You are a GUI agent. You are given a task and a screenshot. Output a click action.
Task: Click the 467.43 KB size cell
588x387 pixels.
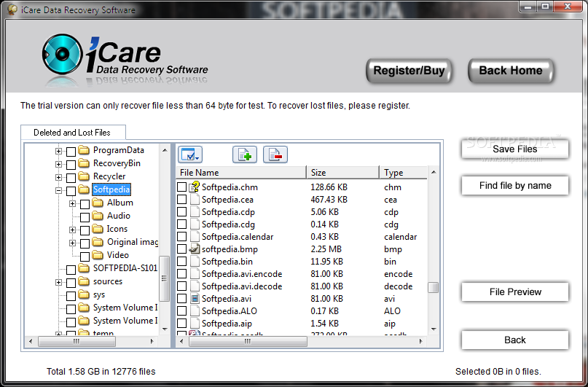329,200
